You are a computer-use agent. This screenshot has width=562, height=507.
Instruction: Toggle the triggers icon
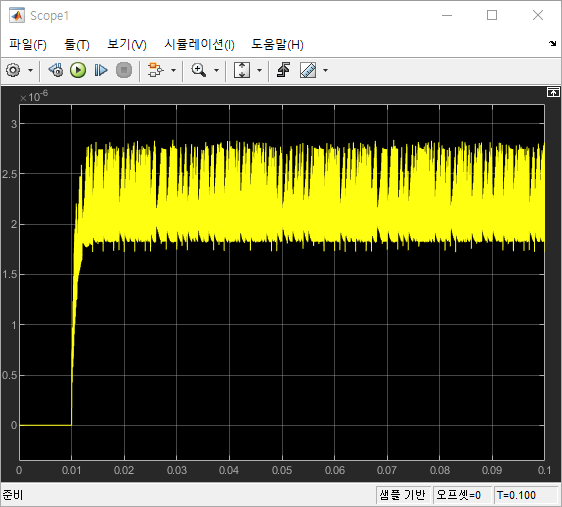[283, 70]
